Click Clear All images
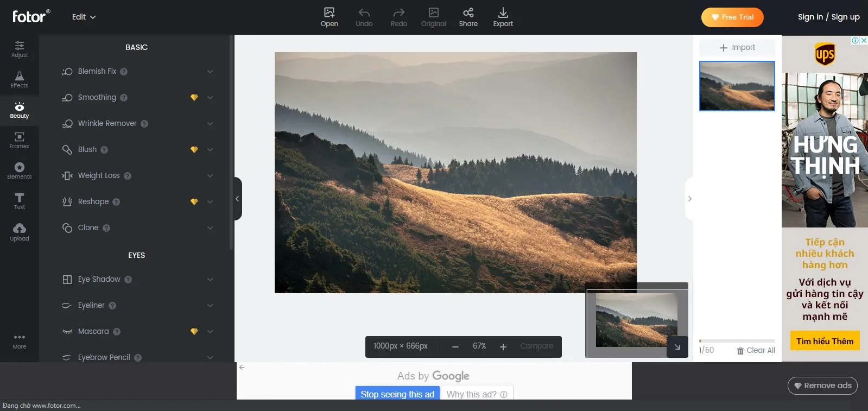Screen dimensions: 868x411 pos(756,351)
